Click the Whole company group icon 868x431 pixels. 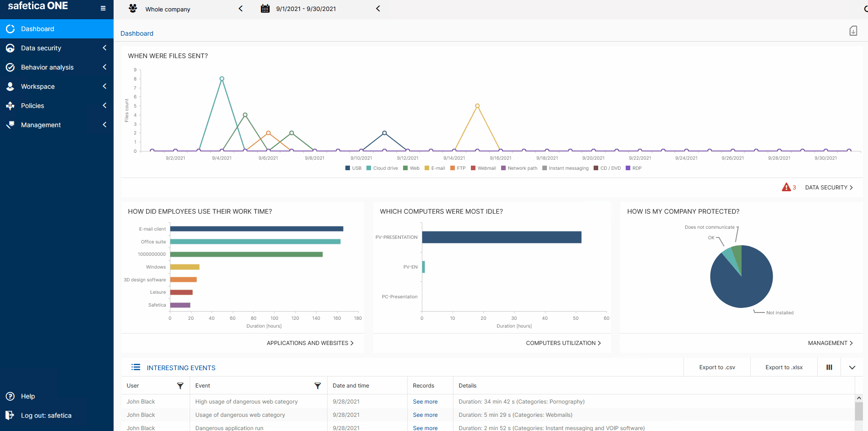(133, 9)
